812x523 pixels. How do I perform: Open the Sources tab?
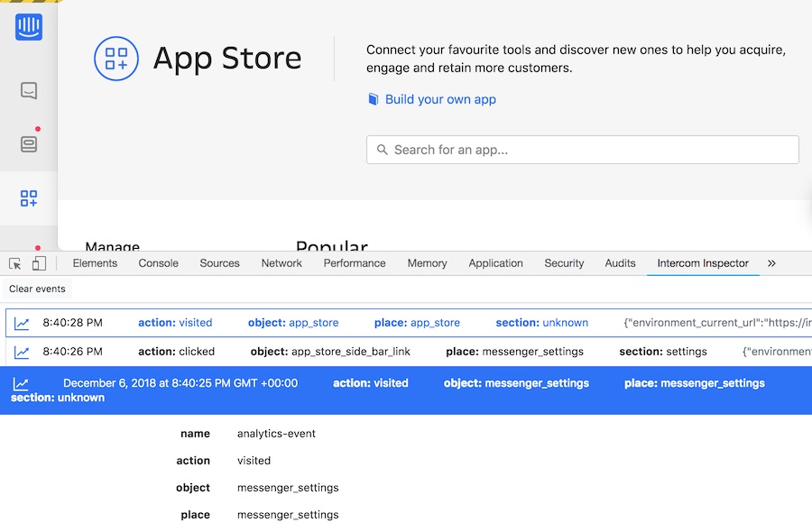tap(219, 263)
